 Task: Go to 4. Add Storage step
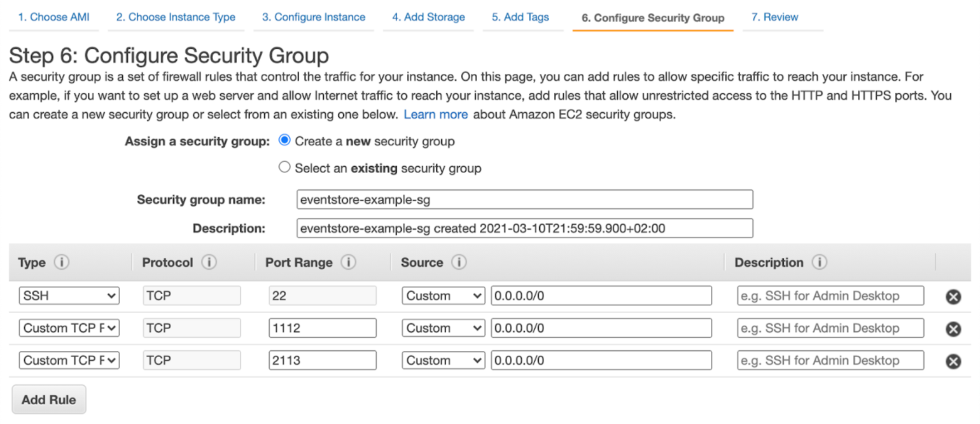[x=428, y=17]
